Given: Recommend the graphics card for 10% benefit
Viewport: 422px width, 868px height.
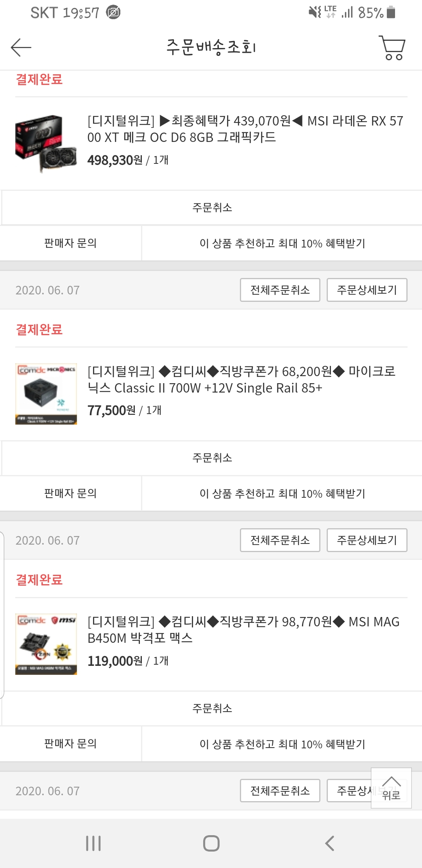Looking at the screenshot, I should [x=282, y=243].
